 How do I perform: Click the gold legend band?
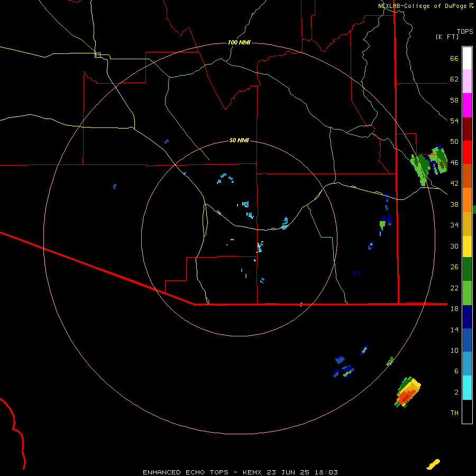point(467,224)
